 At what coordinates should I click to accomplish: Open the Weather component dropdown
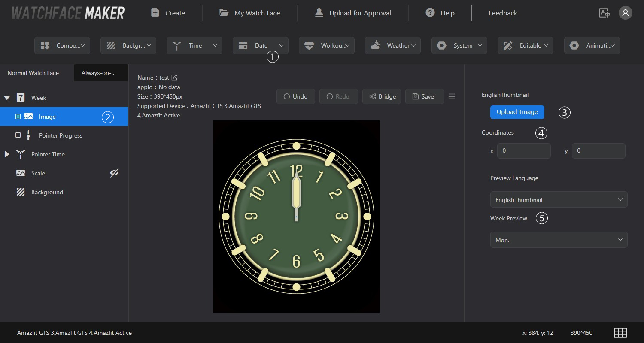393,45
